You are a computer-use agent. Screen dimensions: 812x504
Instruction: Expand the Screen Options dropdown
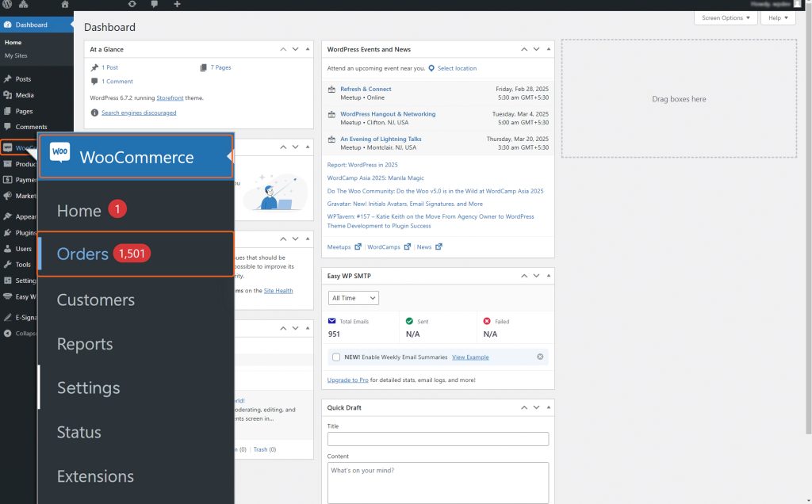pyautogui.click(x=725, y=17)
